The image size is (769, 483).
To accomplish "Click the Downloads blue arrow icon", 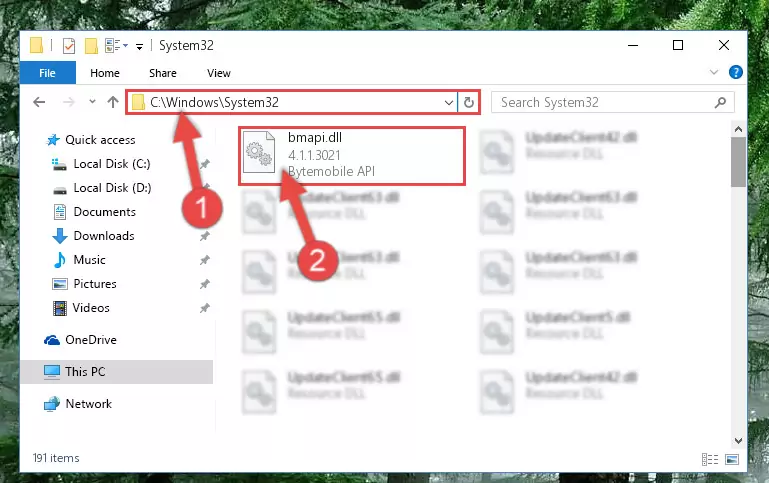I will (x=60, y=236).
